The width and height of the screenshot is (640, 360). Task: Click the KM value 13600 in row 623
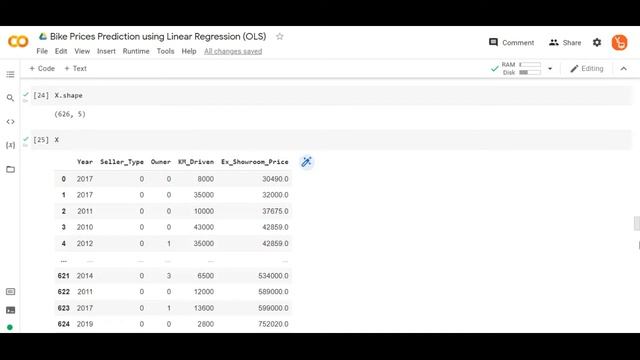click(204, 308)
